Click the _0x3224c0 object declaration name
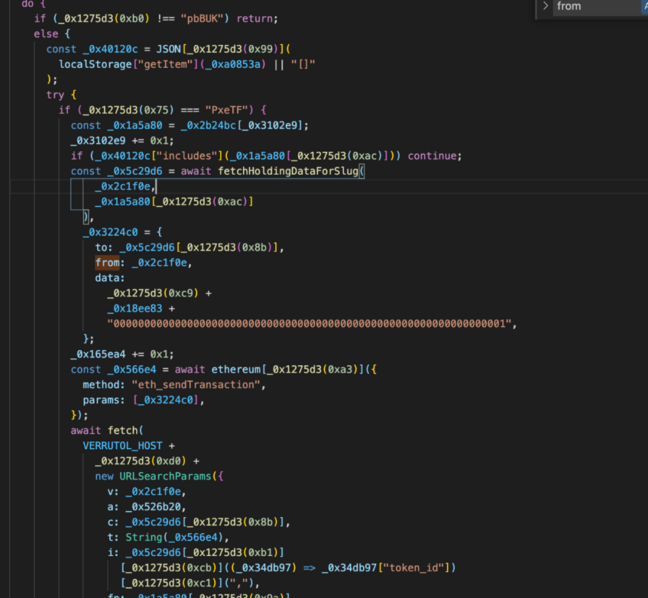 [x=110, y=232]
